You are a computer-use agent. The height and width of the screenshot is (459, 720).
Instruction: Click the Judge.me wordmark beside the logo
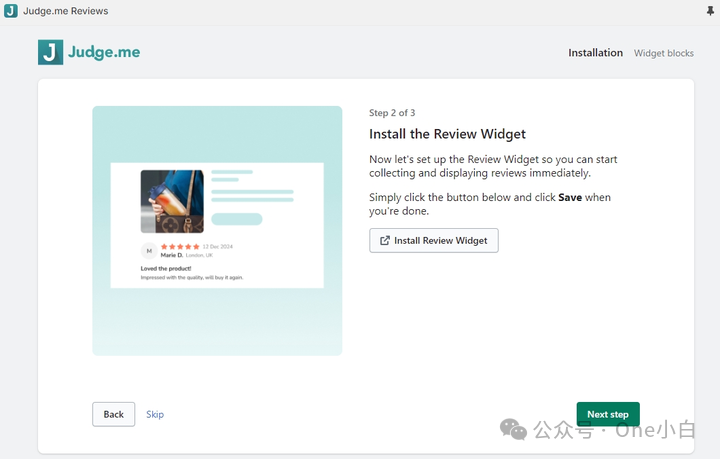(104, 52)
